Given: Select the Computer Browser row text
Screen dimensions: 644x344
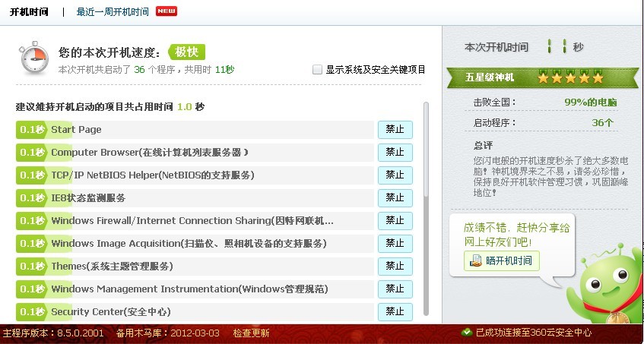Looking at the screenshot, I should pyautogui.click(x=150, y=153).
